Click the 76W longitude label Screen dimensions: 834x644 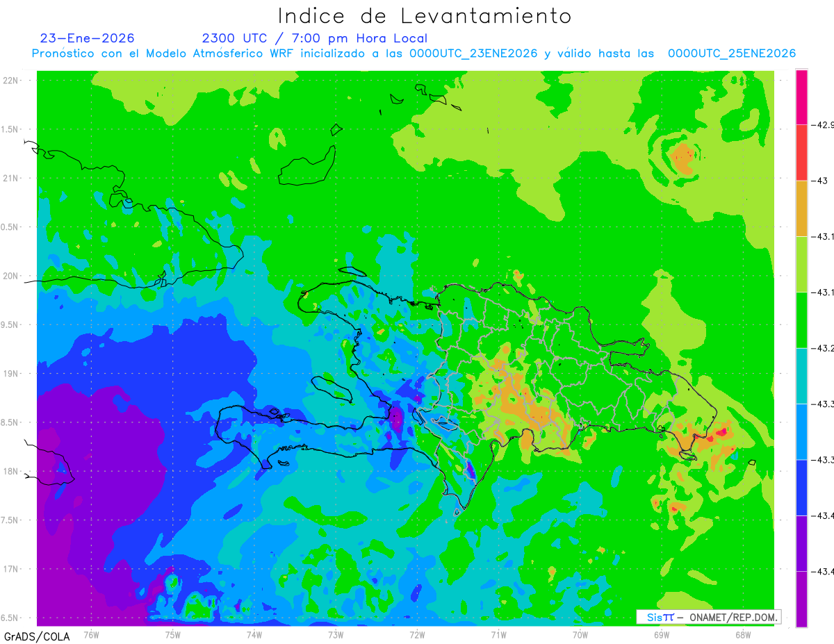click(91, 635)
